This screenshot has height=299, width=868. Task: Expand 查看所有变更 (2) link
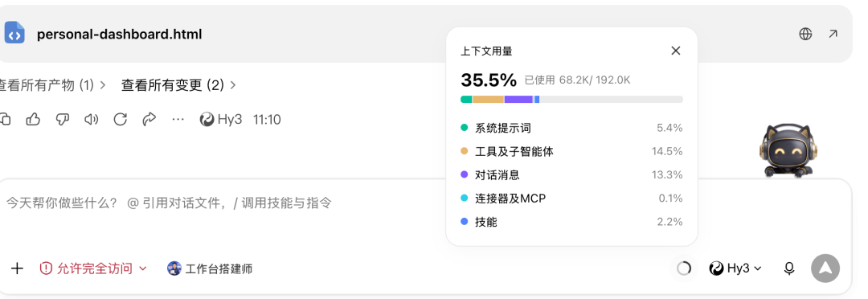[178, 84]
